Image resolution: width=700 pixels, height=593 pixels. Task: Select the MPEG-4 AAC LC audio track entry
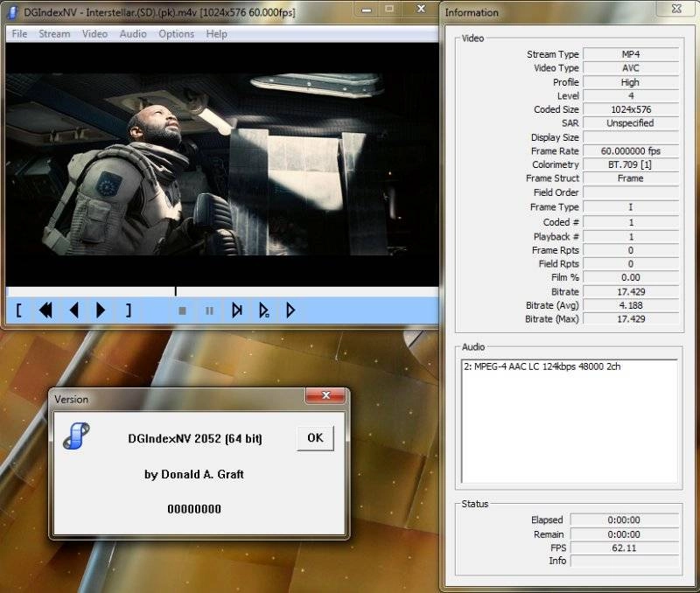tap(542, 366)
